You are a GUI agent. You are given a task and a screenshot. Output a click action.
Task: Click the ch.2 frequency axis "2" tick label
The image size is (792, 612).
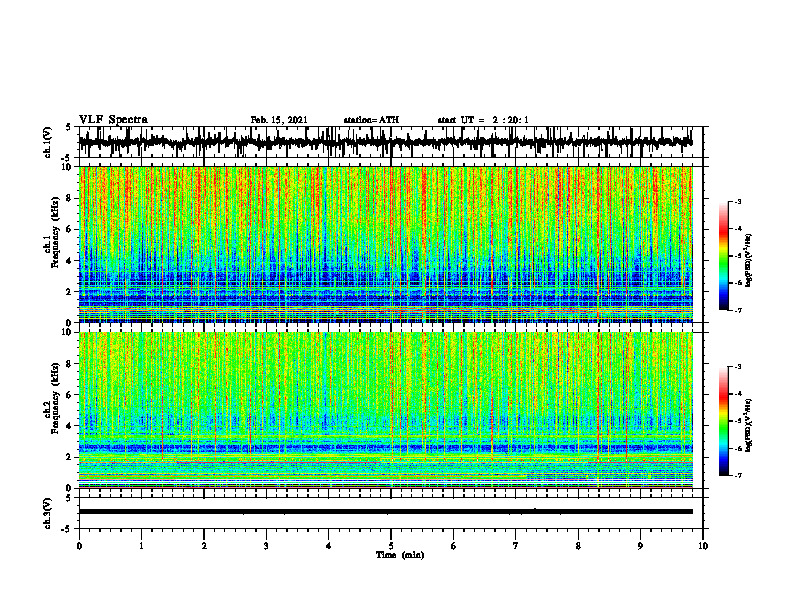(x=69, y=457)
